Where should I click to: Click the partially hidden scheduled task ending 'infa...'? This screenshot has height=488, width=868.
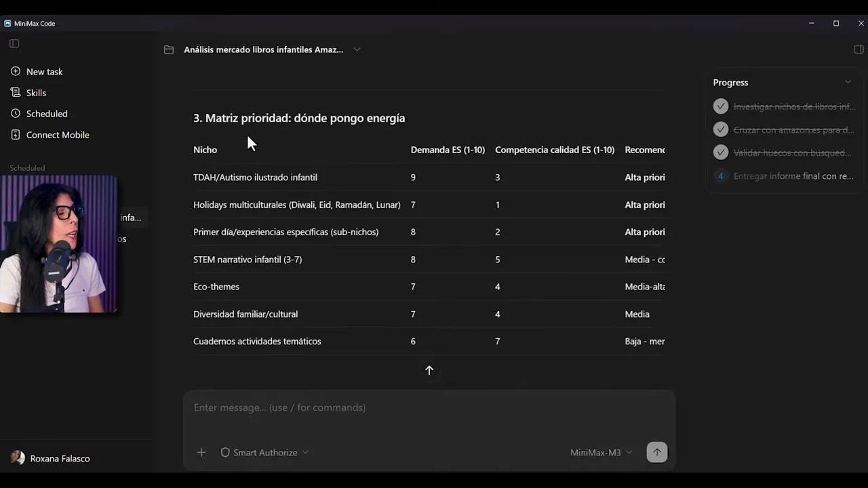pyautogui.click(x=130, y=218)
